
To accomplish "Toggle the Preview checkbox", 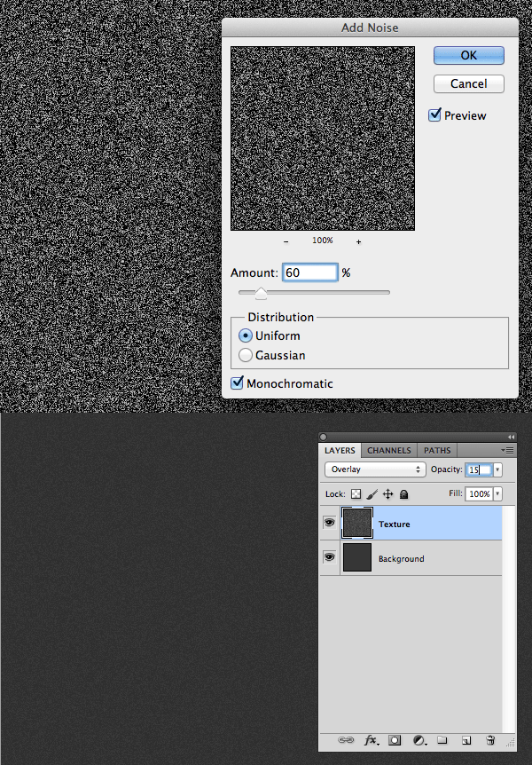I will tap(434, 115).
